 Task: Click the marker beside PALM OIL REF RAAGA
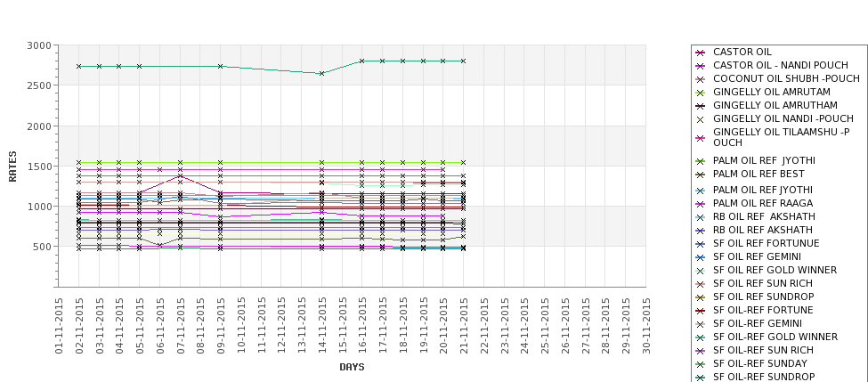701,204
